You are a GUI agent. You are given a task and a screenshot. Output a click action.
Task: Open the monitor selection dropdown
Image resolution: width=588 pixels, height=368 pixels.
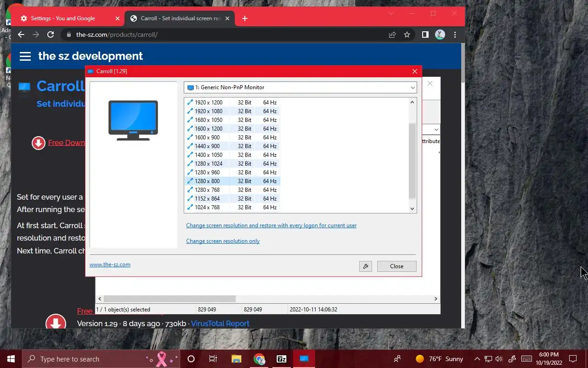[300, 87]
